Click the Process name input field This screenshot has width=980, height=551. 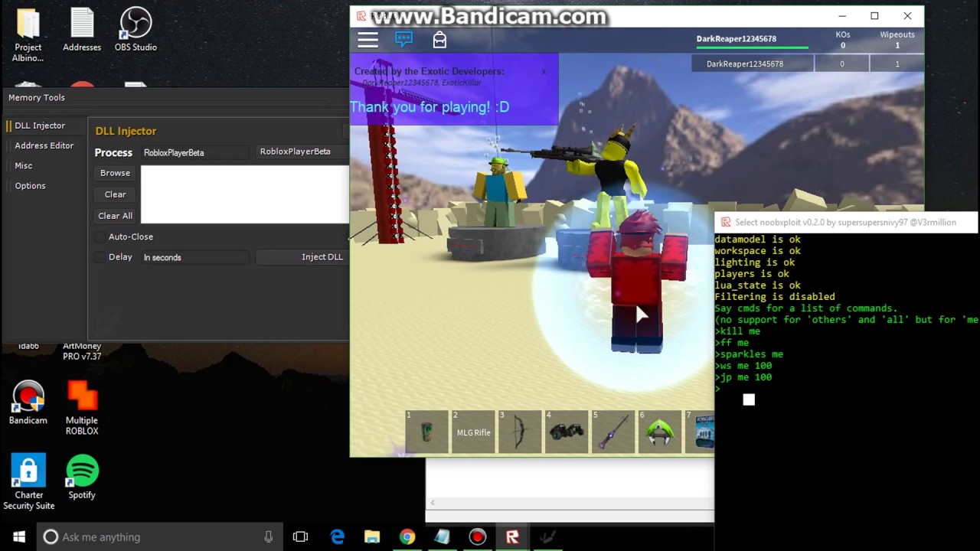click(195, 152)
